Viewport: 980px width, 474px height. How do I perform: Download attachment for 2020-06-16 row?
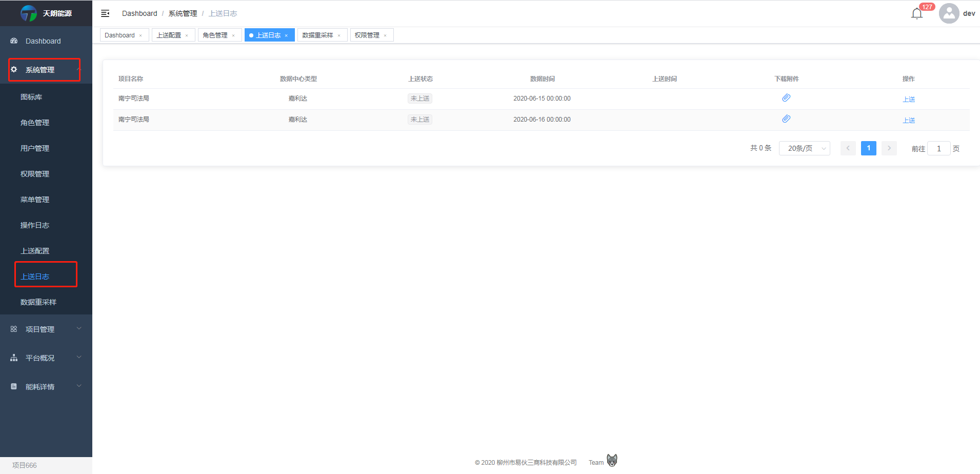tap(786, 119)
